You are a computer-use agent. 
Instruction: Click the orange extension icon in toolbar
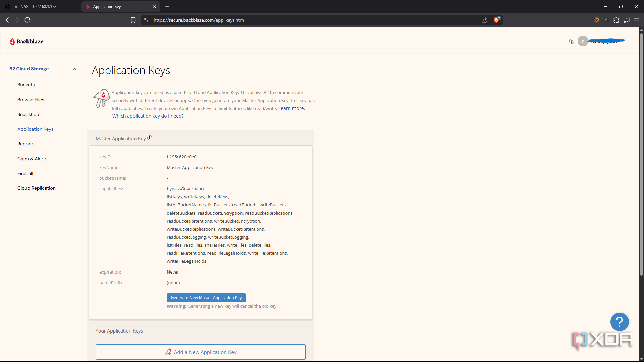coord(596,20)
